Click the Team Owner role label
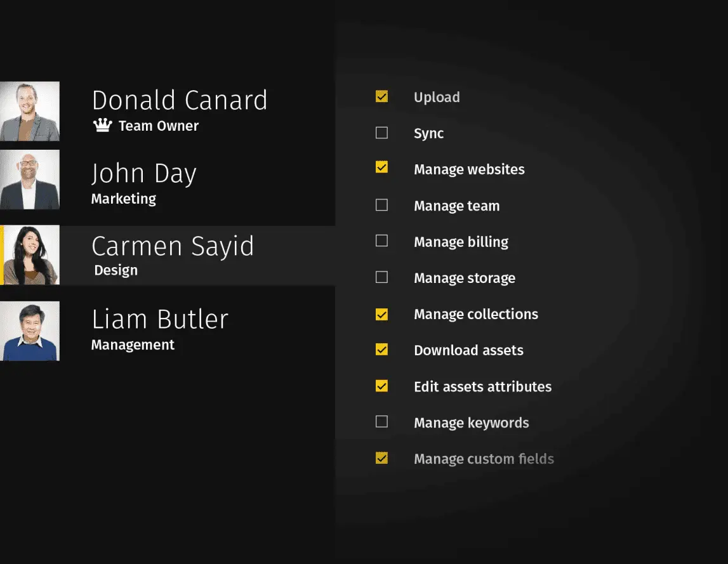The height and width of the screenshot is (564, 728). coord(158,126)
